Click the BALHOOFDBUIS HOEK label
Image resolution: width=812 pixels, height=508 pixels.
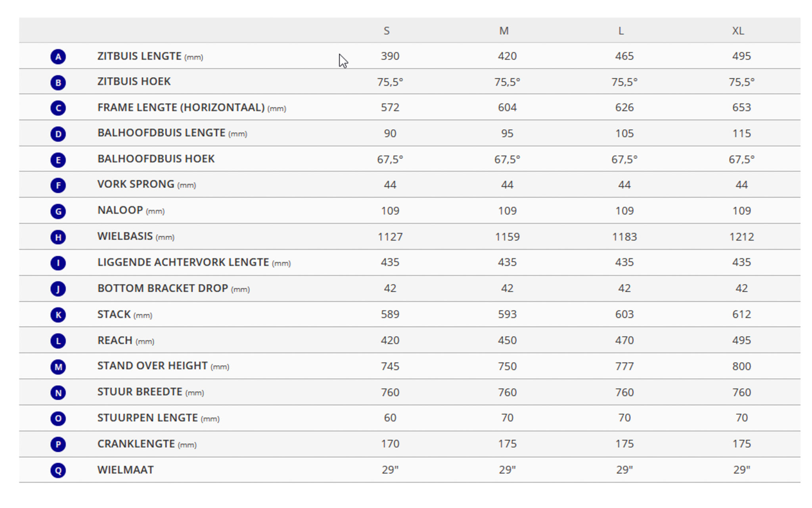pos(156,159)
